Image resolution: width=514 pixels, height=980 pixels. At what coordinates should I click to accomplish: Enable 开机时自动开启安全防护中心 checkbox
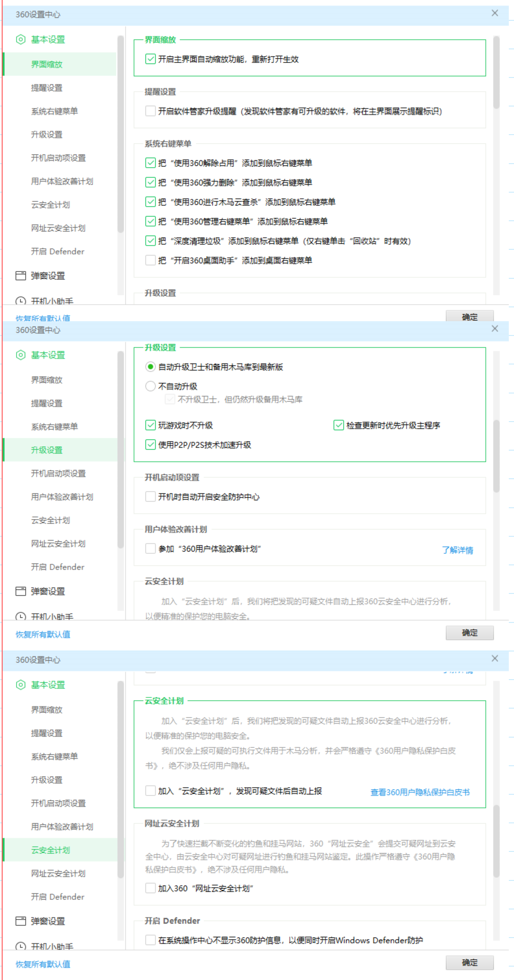pos(151,496)
